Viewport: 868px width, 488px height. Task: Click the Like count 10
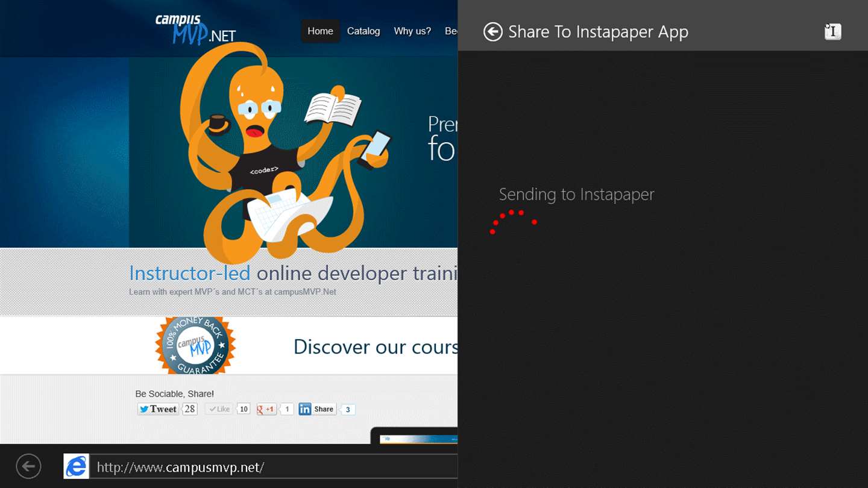pyautogui.click(x=244, y=409)
